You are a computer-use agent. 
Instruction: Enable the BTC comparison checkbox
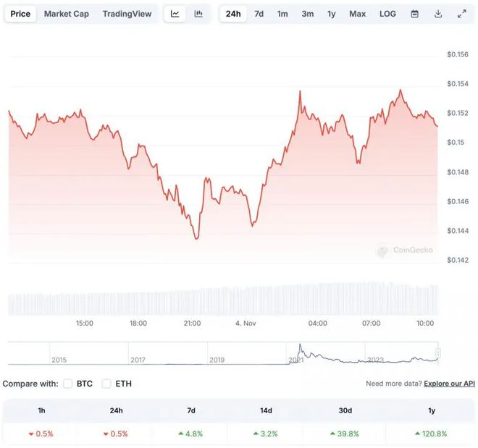(x=68, y=384)
